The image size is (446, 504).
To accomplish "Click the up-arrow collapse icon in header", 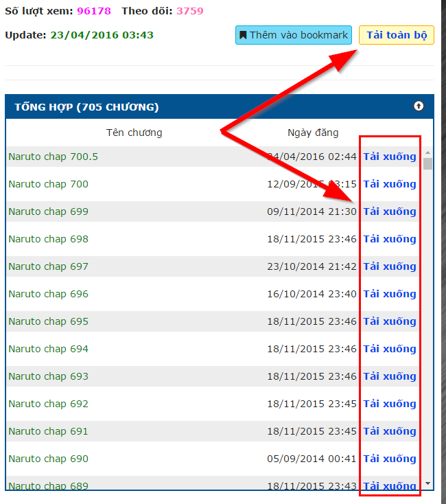I will (x=419, y=106).
